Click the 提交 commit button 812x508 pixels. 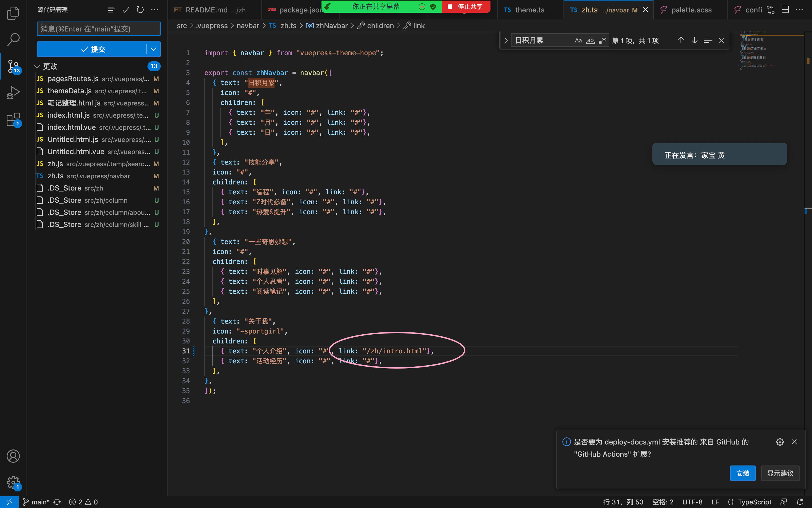[x=92, y=49]
